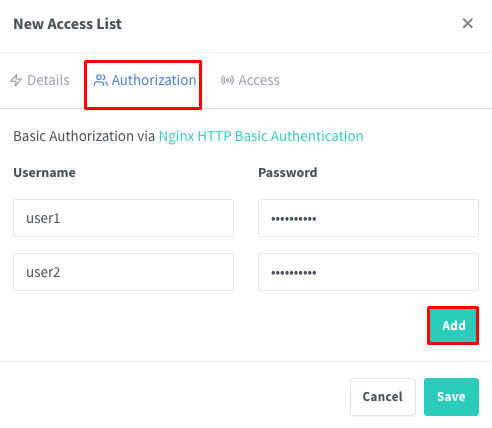Switch to the Details tab
This screenshot has height=428, width=492.
click(40, 80)
